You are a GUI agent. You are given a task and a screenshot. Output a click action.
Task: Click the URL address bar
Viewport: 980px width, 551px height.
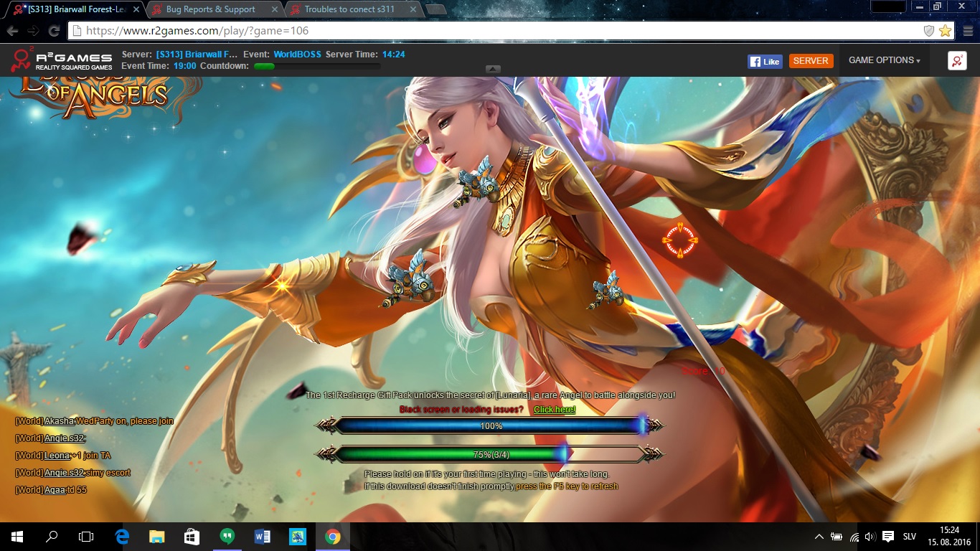point(495,31)
